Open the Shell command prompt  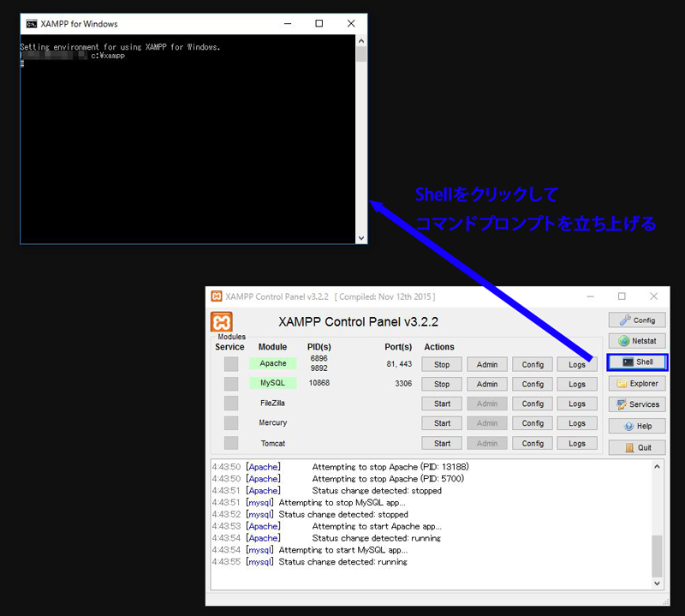pos(637,362)
